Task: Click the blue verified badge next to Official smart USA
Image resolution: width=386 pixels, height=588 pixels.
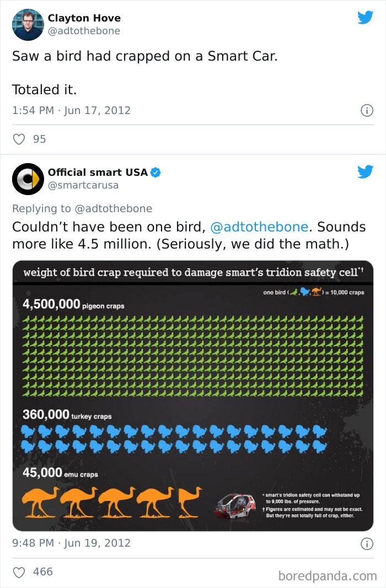Action: click(156, 172)
